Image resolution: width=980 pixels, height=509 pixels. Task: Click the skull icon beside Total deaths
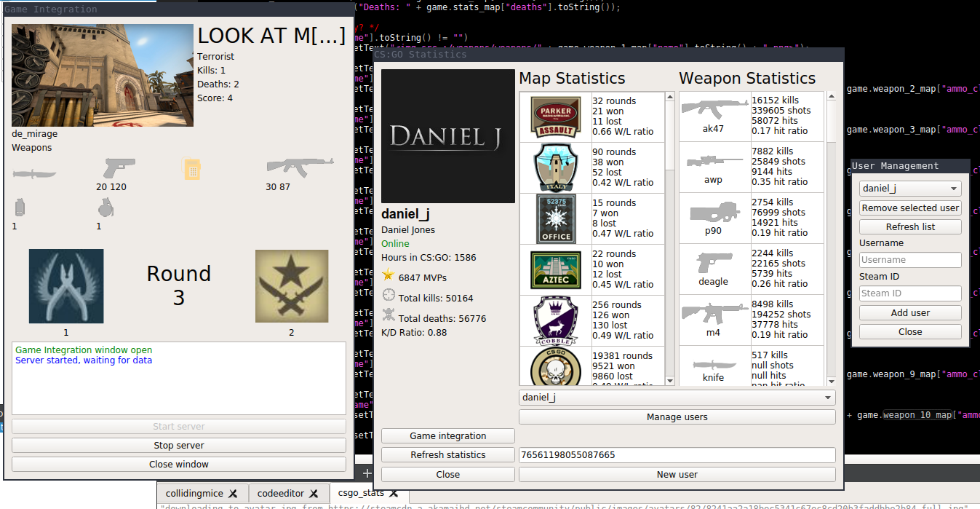[389, 315]
